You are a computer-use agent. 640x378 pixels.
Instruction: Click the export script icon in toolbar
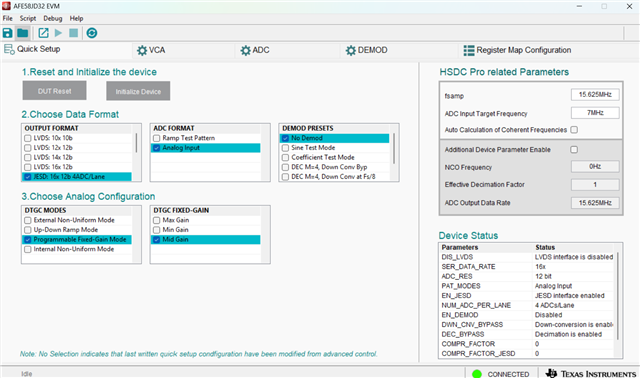pyautogui.click(x=43, y=33)
